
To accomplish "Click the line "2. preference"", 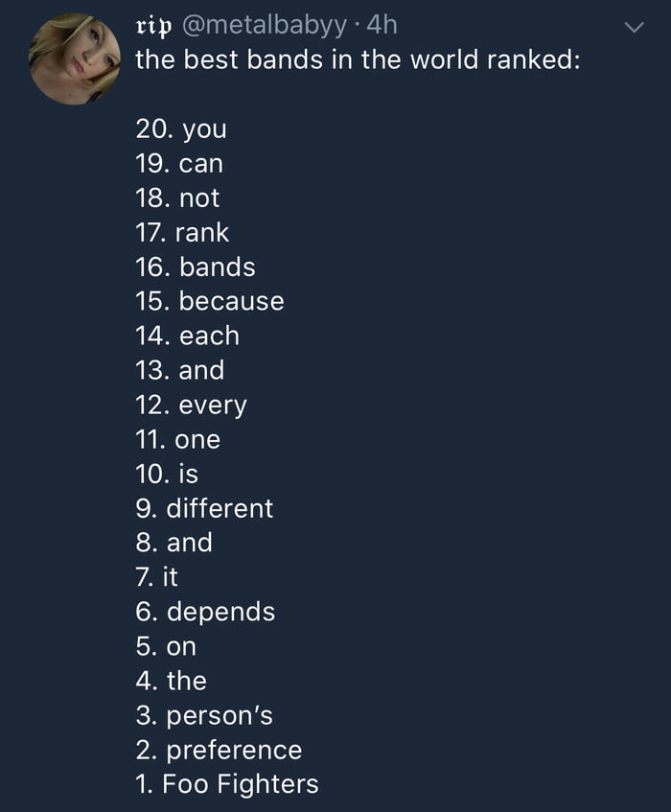I will 219,750.
